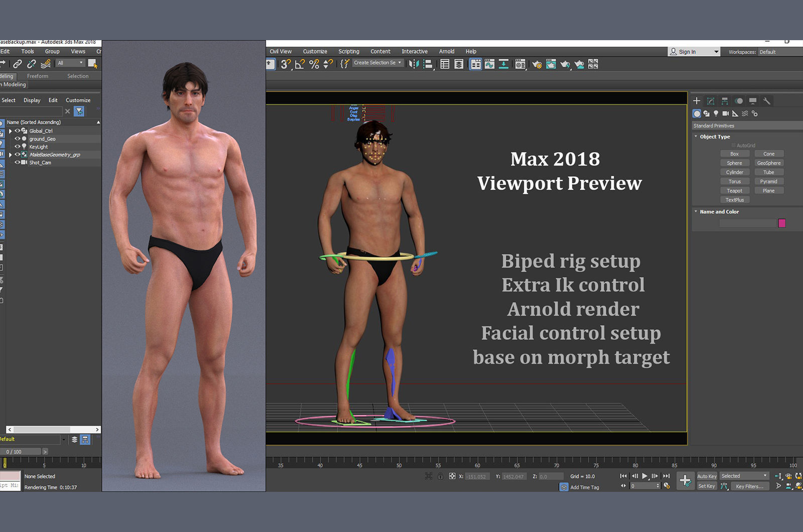The width and height of the screenshot is (803, 532).
Task: Toggle the AutoGrid checkbox
Action: (733, 146)
